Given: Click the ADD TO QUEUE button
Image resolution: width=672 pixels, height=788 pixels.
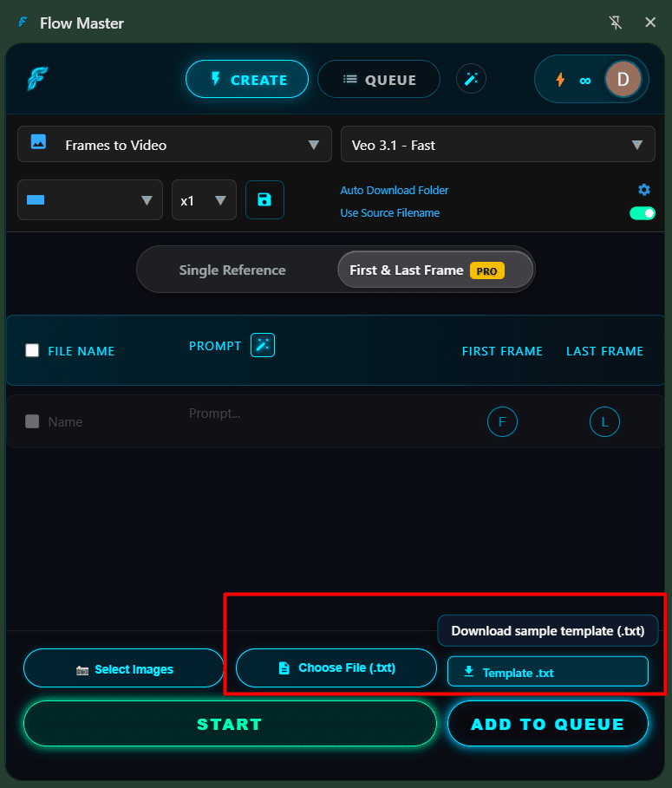Looking at the screenshot, I should click(x=547, y=724).
